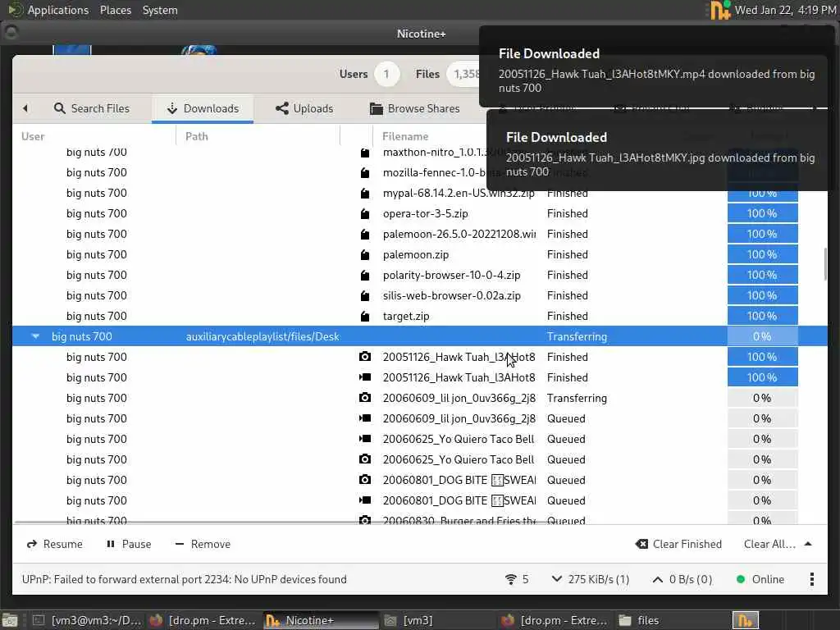
Task: Click the download arrow icon on Downloads tab
Action: (x=172, y=108)
